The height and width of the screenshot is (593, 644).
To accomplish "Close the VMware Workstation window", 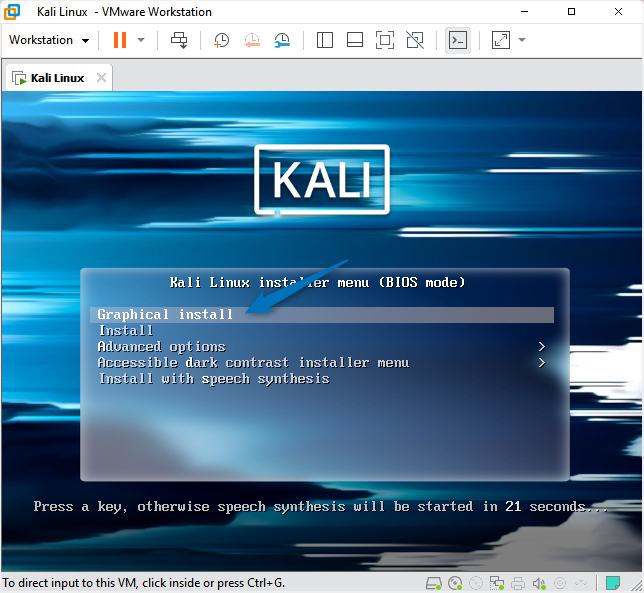I will pyautogui.click(x=619, y=11).
